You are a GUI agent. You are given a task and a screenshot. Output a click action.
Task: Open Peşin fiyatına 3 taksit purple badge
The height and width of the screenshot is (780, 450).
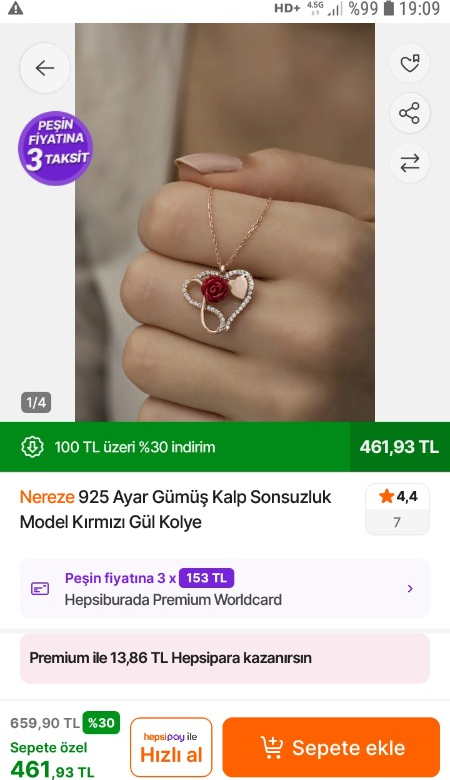[55, 148]
